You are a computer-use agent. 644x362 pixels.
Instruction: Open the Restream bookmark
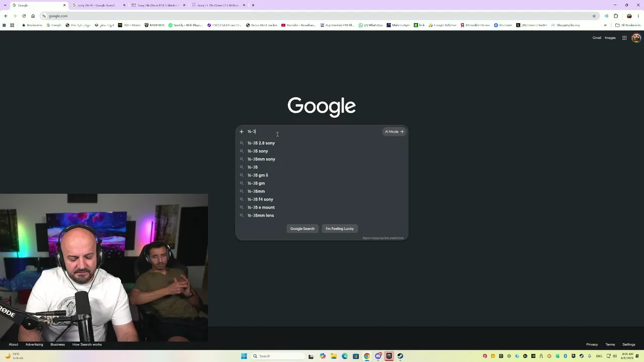point(503,25)
